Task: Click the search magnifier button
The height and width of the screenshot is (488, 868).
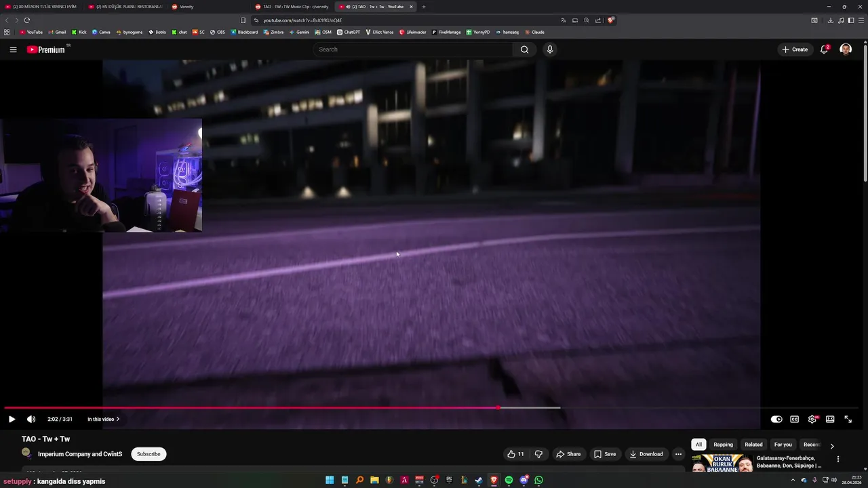Action: click(x=524, y=49)
